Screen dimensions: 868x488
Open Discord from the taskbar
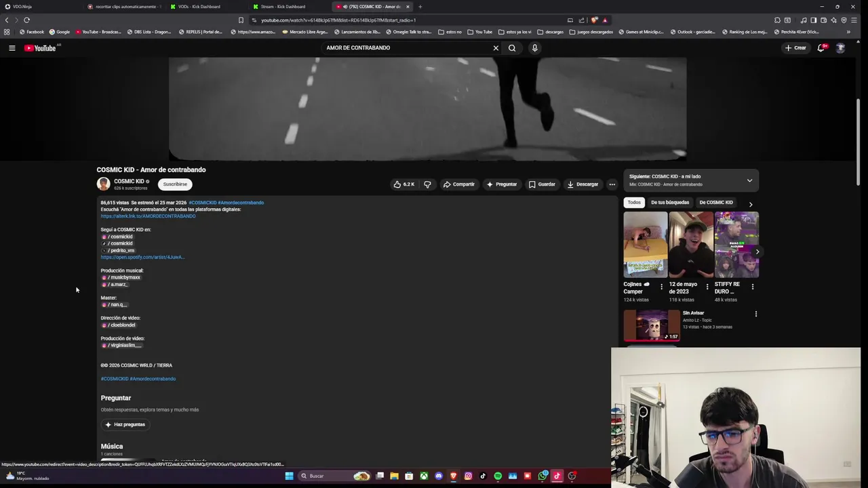439,476
